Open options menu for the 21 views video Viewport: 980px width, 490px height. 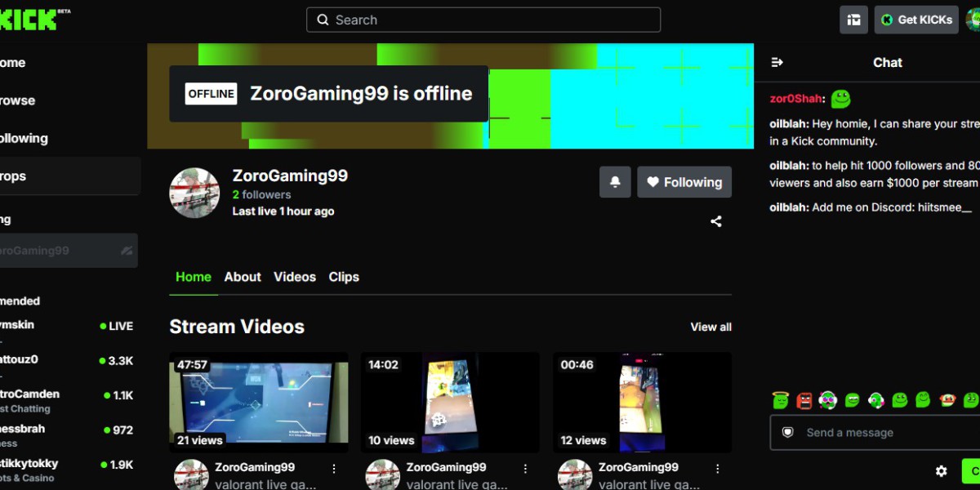point(334,469)
